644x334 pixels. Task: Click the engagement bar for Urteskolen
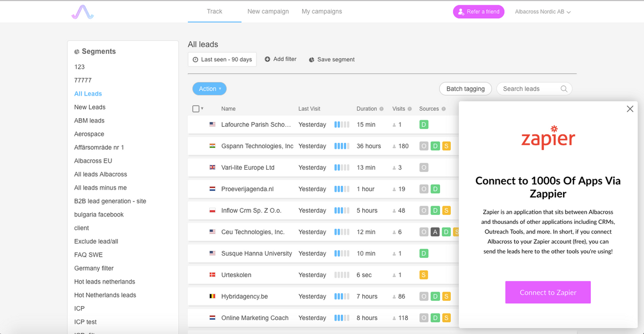[x=342, y=275]
